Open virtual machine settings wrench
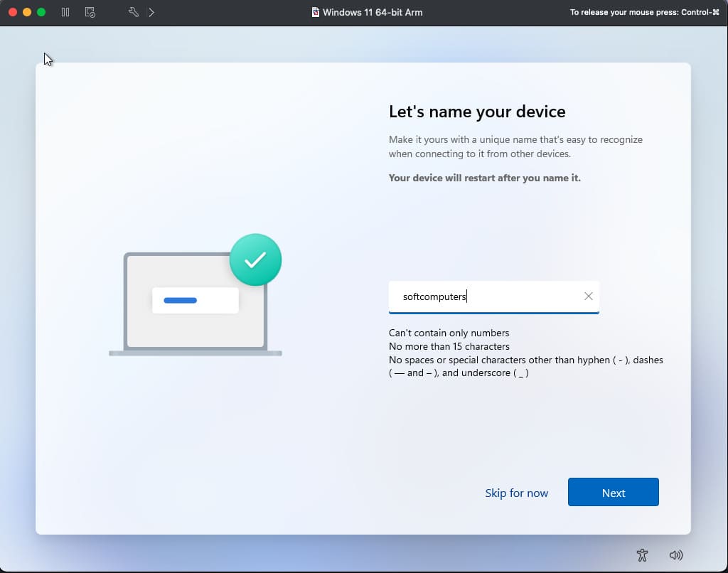Screen dimensions: 728x573 (133, 12)
